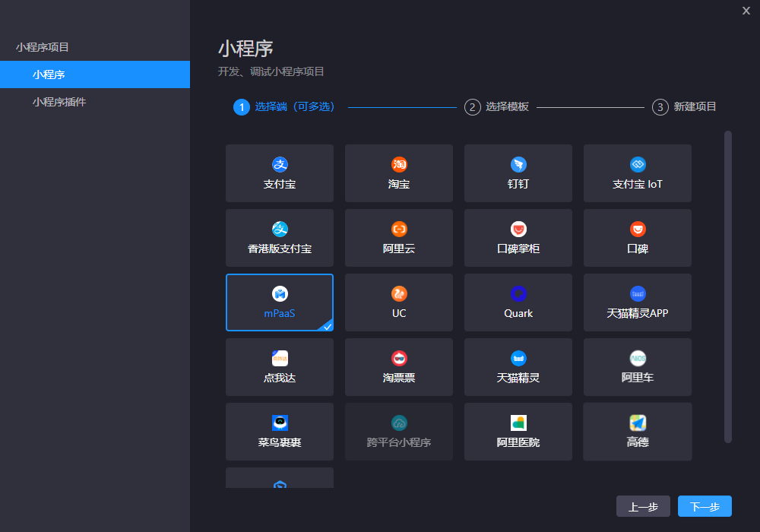760x532 pixels.
Task: Click the 菜鸟裹裹 label text
Action: 280,442
